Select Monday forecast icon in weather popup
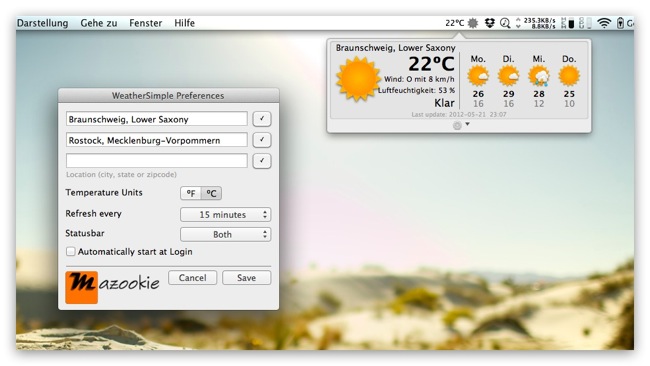The image size is (650, 366). point(478,76)
